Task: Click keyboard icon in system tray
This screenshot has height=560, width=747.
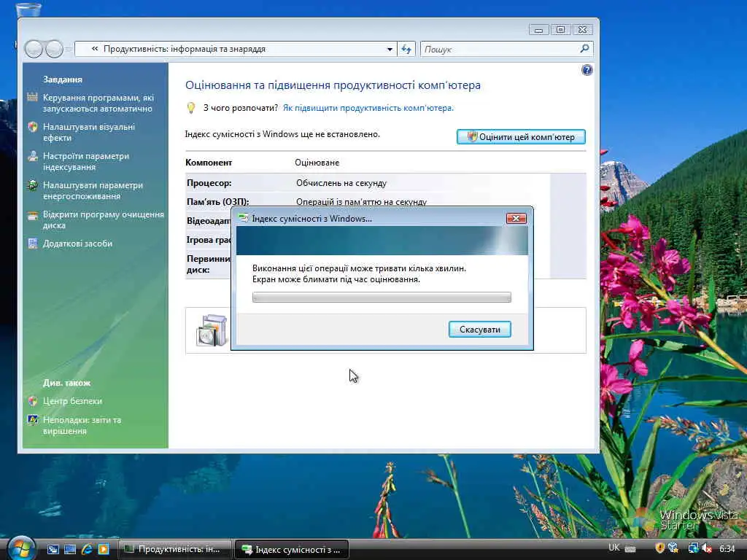Action: 630,549
